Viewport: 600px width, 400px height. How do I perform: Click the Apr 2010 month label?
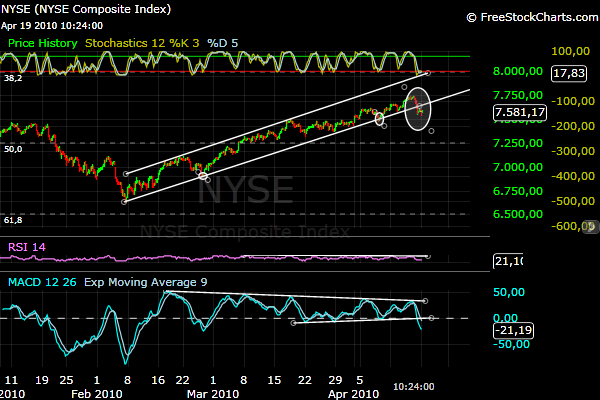pos(354,394)
